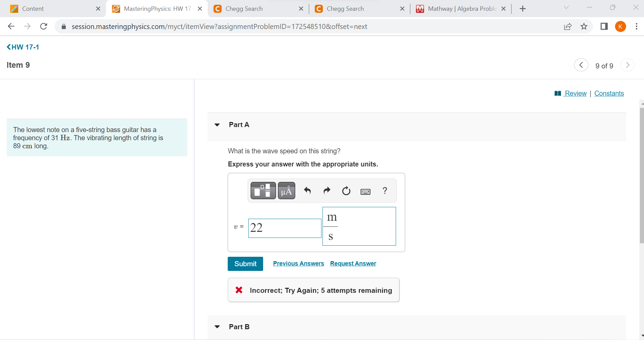Viewport: 644px width, 340px height.
Task: Open the tab search chevron
Action: click(566, 7)
